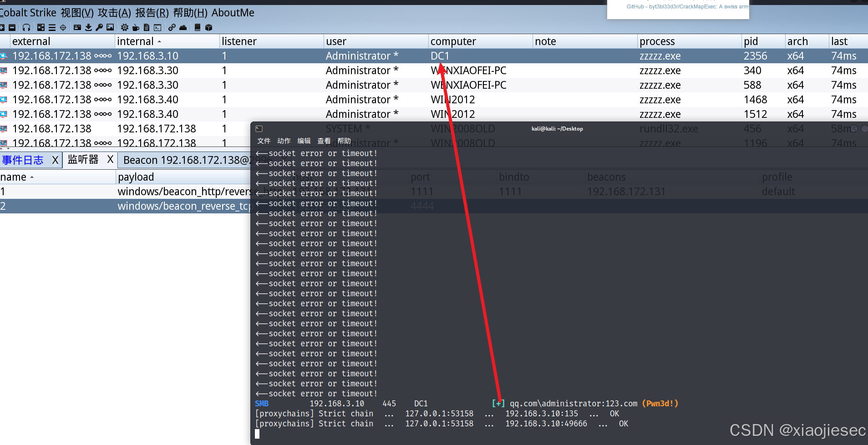The height and width of the screenshot is (445, 868).
Task: Click the Disconnect minus icon in toolbar
Action: click(x=12, y=28)
